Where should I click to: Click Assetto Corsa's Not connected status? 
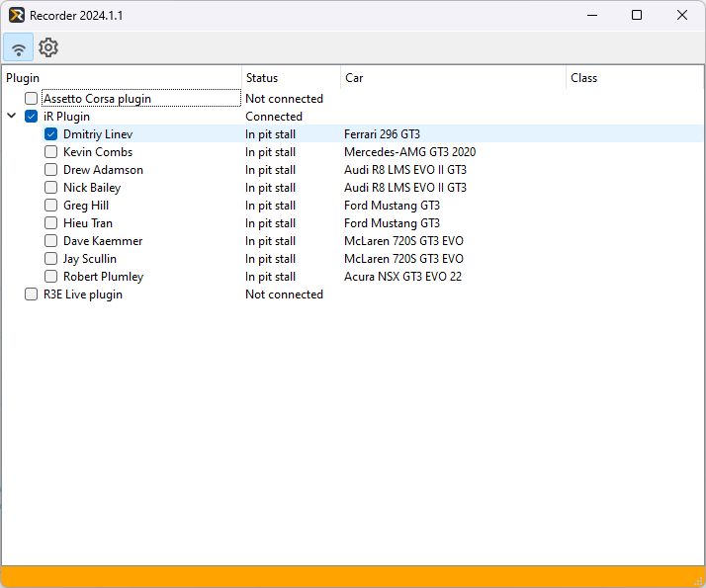pos(284,99)
